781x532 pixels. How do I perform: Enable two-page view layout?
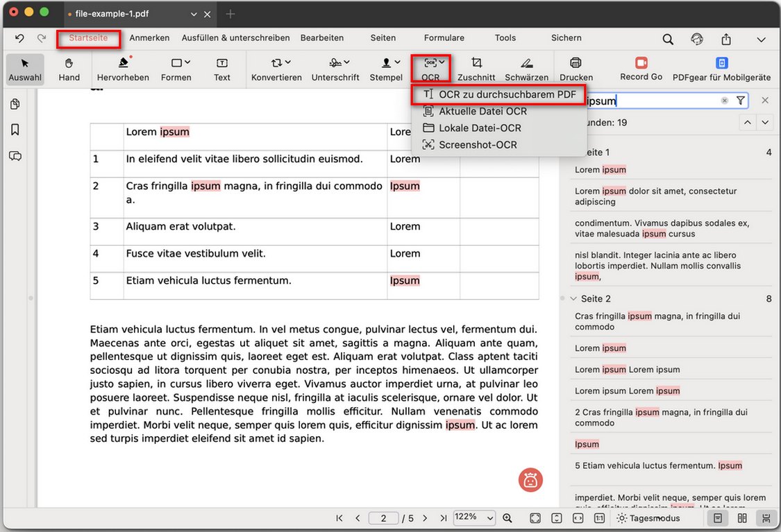pyautogui.click(x=741, y=518)
